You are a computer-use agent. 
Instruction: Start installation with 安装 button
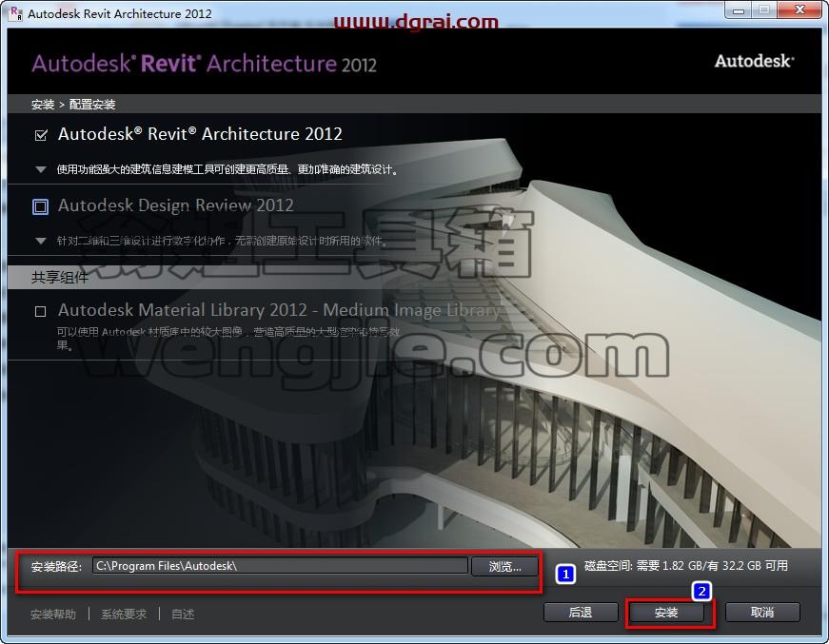click(666, 613)
